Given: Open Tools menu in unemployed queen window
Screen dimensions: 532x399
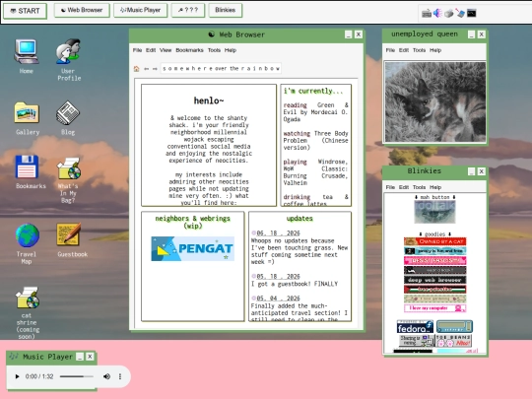Looking at the screenshot, I should tap(420, 50).
